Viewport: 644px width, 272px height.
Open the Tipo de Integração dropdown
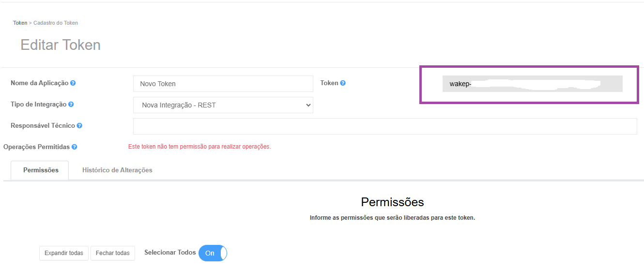coord(223,105)
